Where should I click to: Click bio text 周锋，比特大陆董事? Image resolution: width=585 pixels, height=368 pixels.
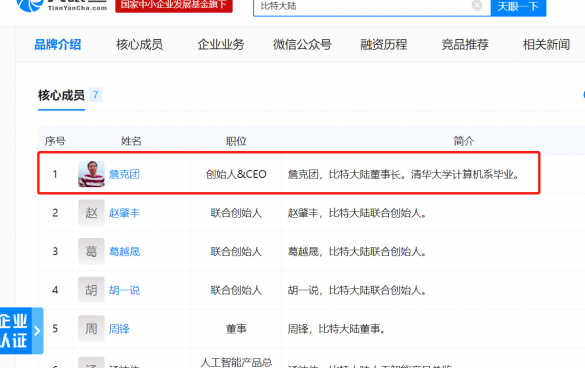(x=337, y=329)
